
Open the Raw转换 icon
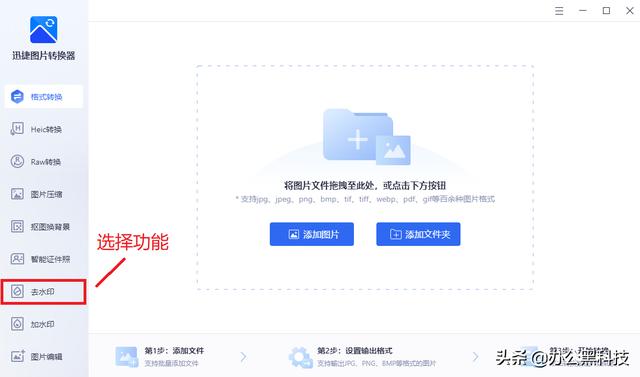click(17, 162)
